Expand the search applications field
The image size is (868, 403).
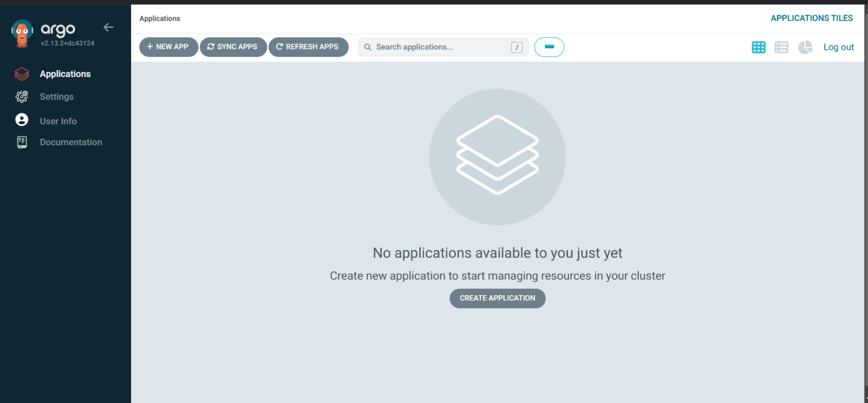click(x=441, y=47)
